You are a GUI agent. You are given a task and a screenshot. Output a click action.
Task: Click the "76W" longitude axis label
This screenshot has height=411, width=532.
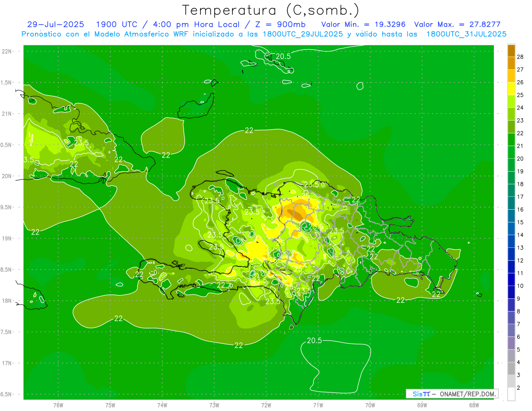click(x=58, y=405)
